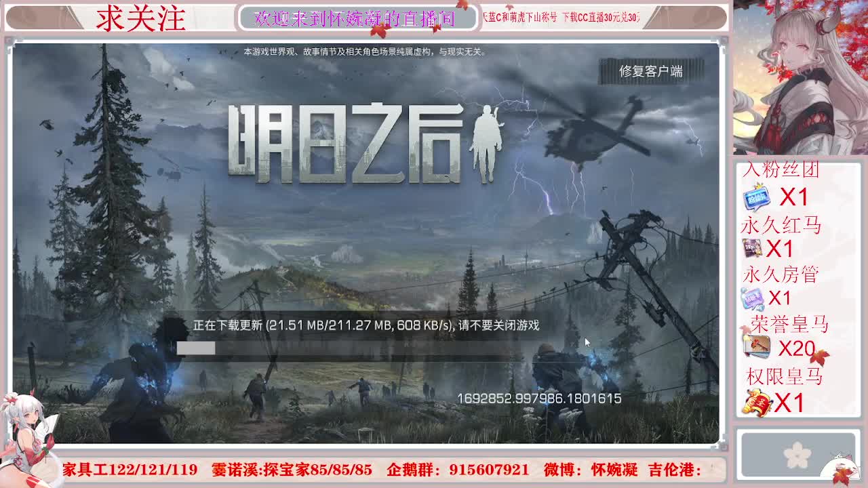
Task: Click the 入粉丝团 fan club label
Action: pyautogui.click(x=781, y=169)
